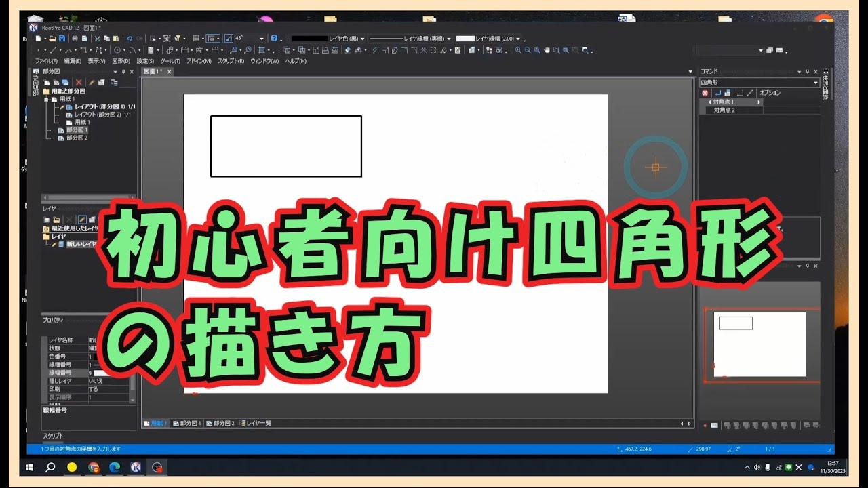Open Windows Search on taskbar
Image resolution: width=868 pixels, height=488 pixels.
coord(50,467)
